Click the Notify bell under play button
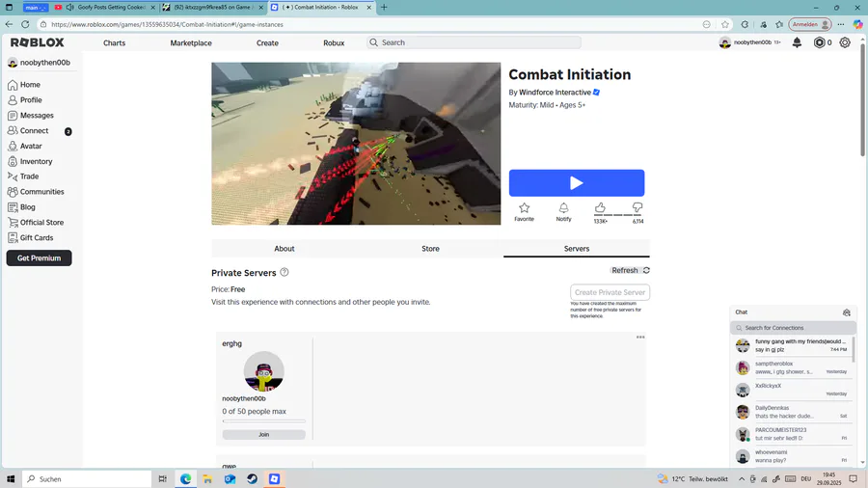 pyautogui.click(x=563, y=208)
